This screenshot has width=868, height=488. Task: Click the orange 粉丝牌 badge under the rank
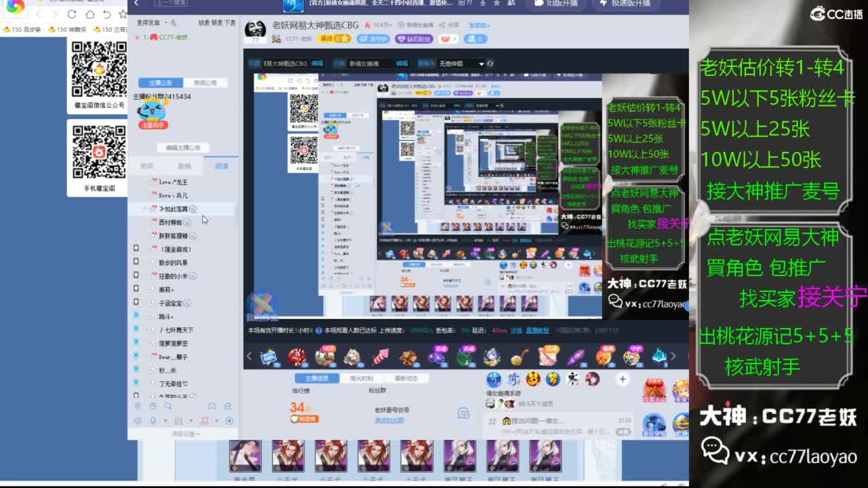click(x=304, y=420)
